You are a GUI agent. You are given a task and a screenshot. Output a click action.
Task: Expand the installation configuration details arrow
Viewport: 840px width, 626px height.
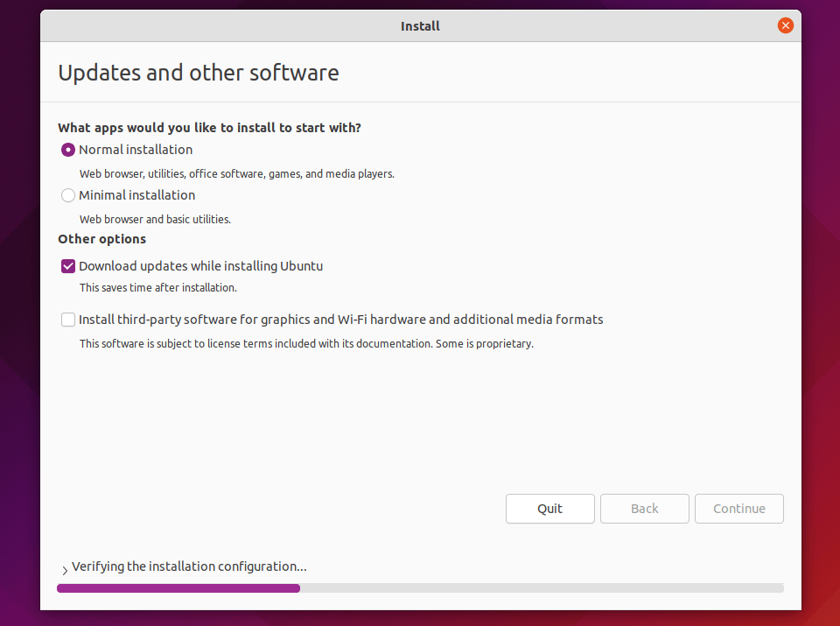point(65,570)
